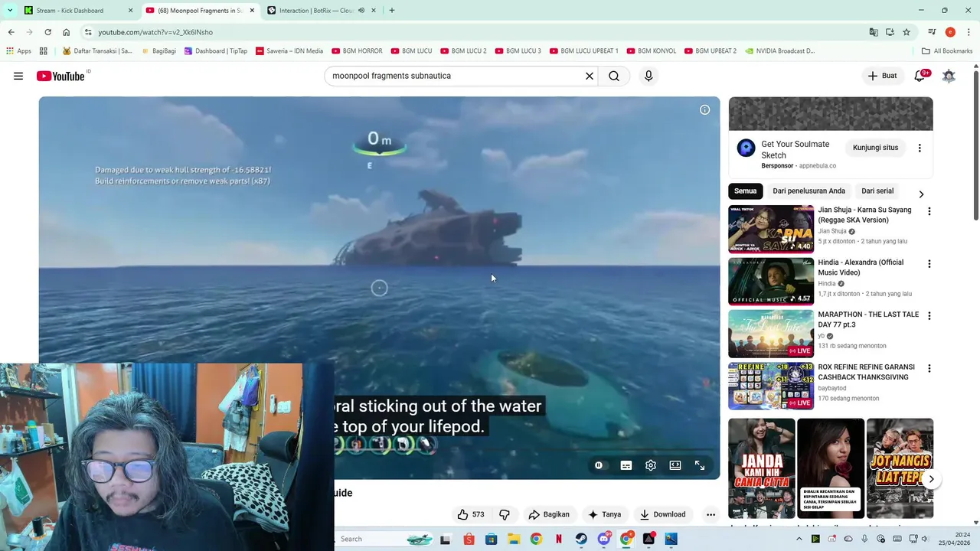
Task: Click the Chrome address bar URL
Action: [155, 32]
